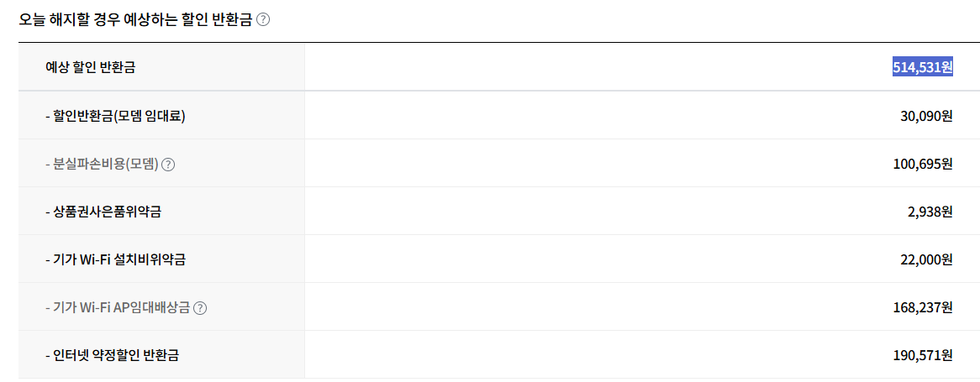Click the 분실파손비용(모뎀) label text
The height and width of the screenshot is (382, 980).
pos(102,165)
